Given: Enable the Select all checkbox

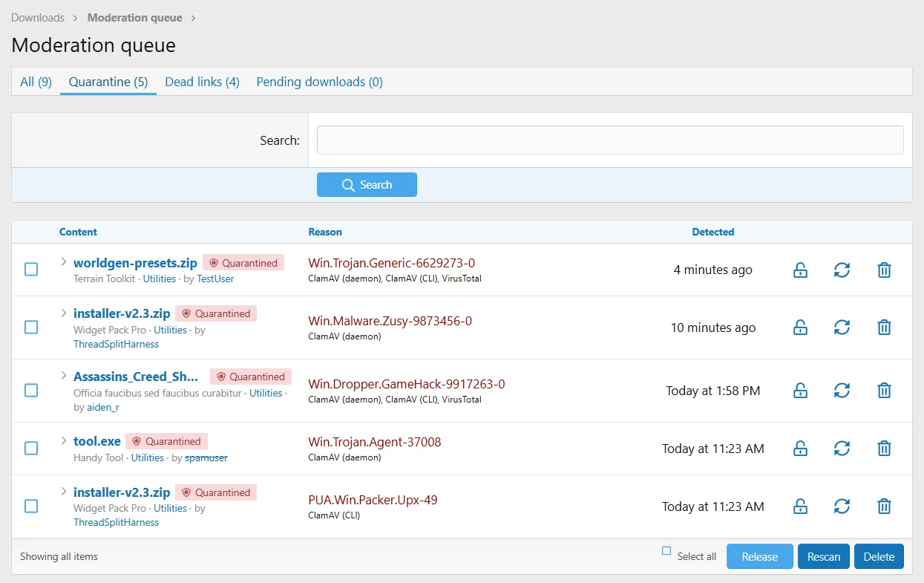Looking at the screenshot, I should click(666, 551).
